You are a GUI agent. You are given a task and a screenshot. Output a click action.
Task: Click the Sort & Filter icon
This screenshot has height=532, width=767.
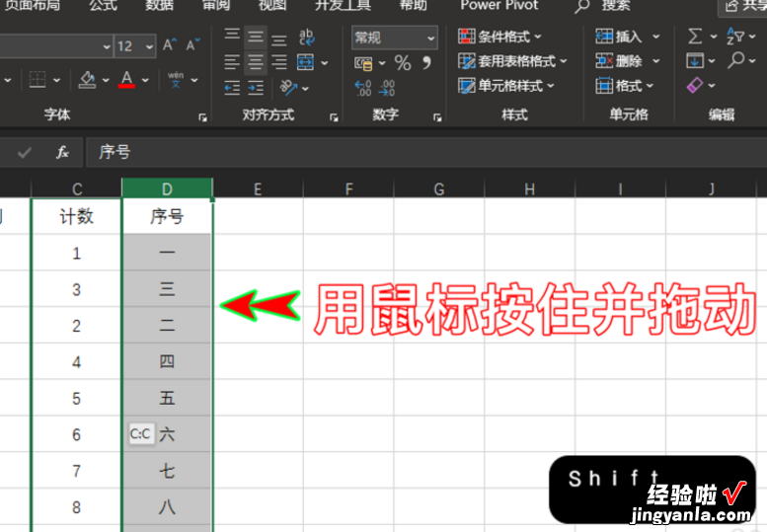(x=735, y=37)
